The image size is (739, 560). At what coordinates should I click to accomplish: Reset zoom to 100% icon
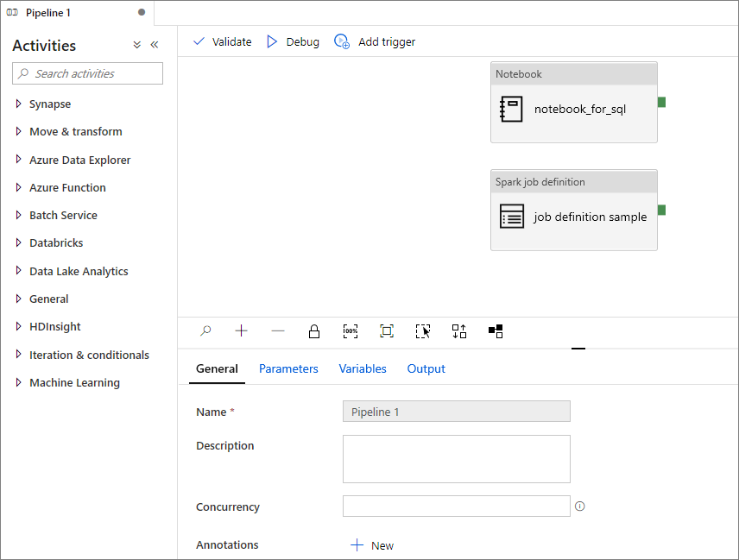[x=351, y=331]
